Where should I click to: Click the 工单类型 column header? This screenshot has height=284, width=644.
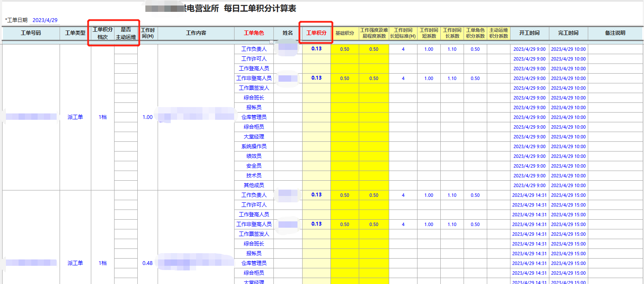click(75, 33)
